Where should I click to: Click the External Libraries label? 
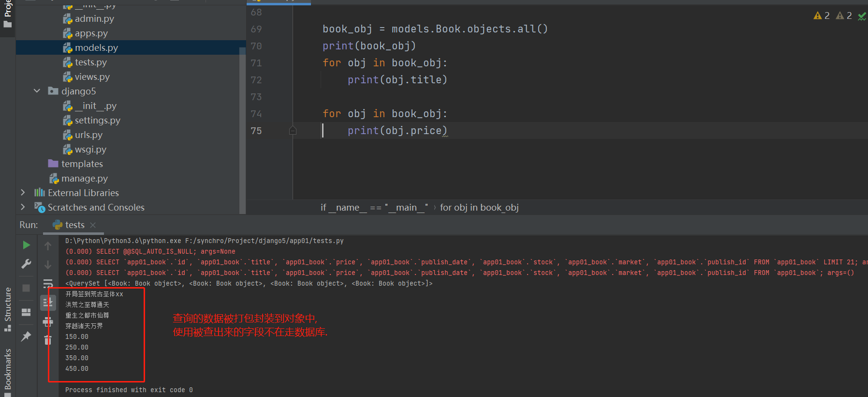click(x=83, y=193)
